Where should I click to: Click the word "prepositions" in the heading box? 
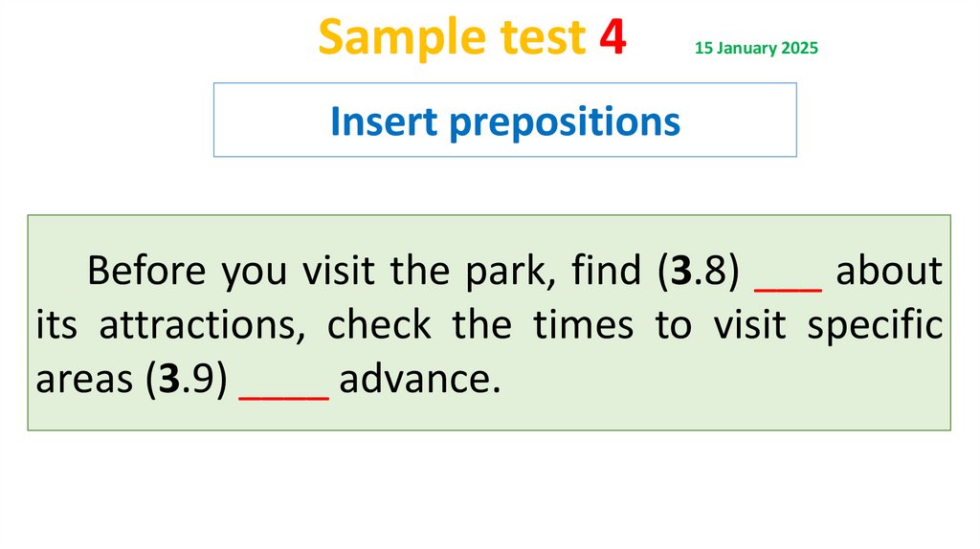click(x=584, y=121)
